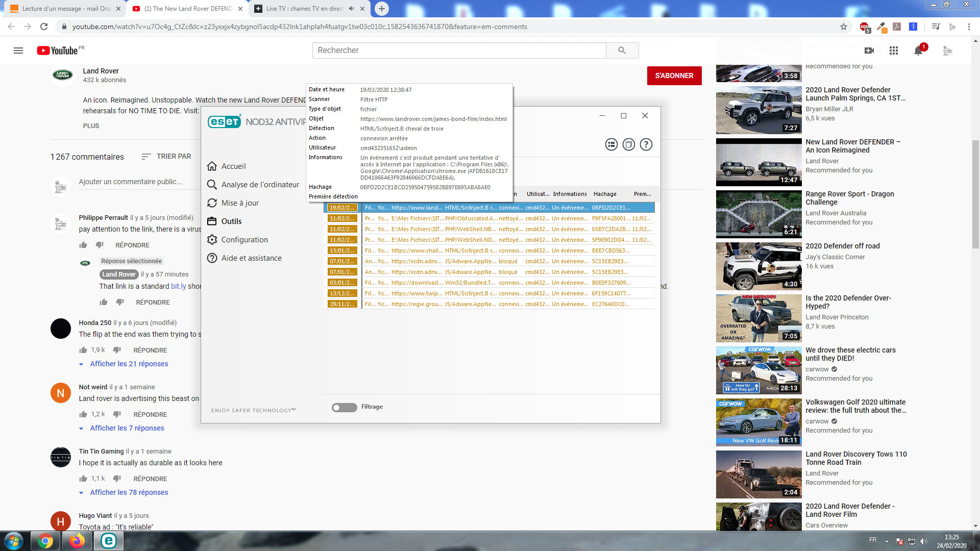The width and height of the screenshot is (980, 551).
Task: Click PLUS to expand video description
Action: pyautogui.click(x=91, y=126)
